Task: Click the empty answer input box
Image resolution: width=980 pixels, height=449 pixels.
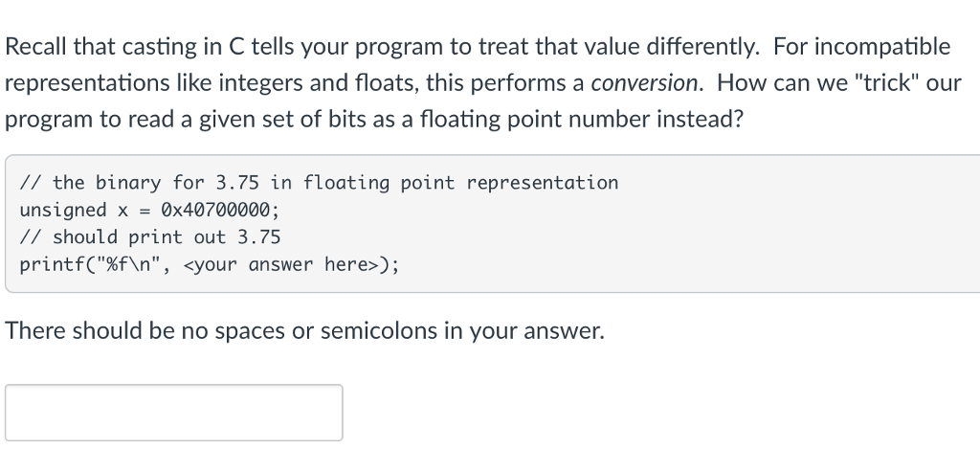Action: 173,413
